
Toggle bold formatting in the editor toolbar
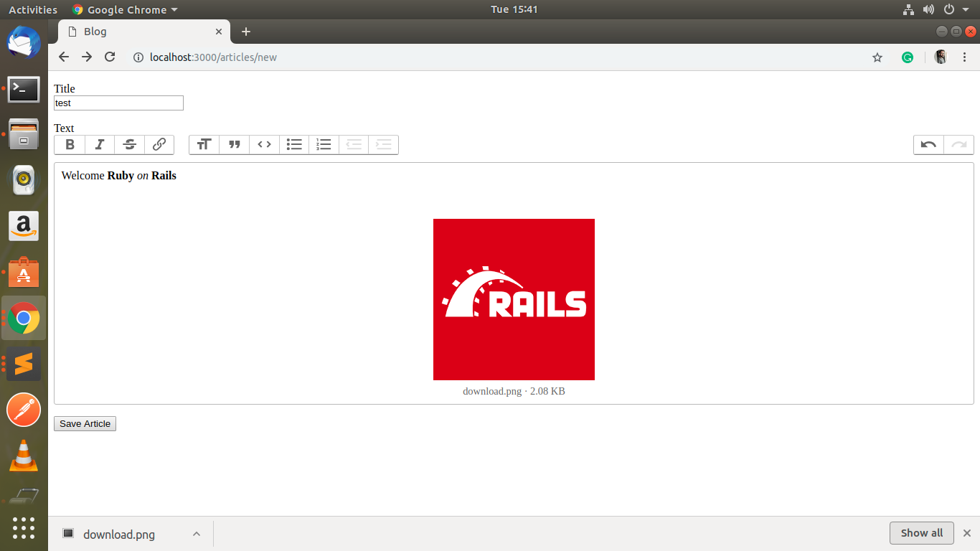click(x=70, y=145)
